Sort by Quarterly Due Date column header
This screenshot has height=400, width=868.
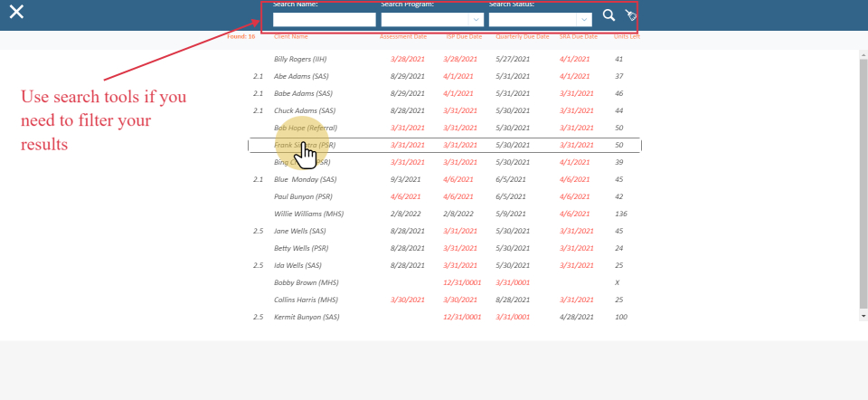click(x=523, y=37)
